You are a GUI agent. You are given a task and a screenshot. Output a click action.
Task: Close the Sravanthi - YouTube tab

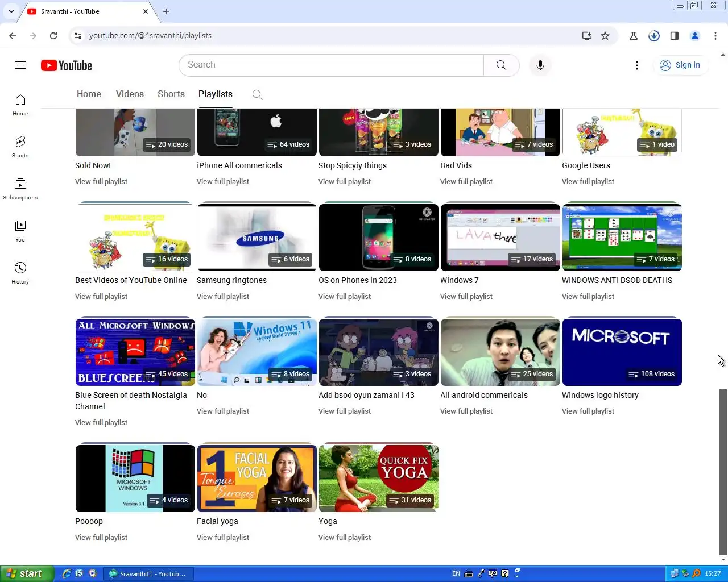(x=146, y=11)
